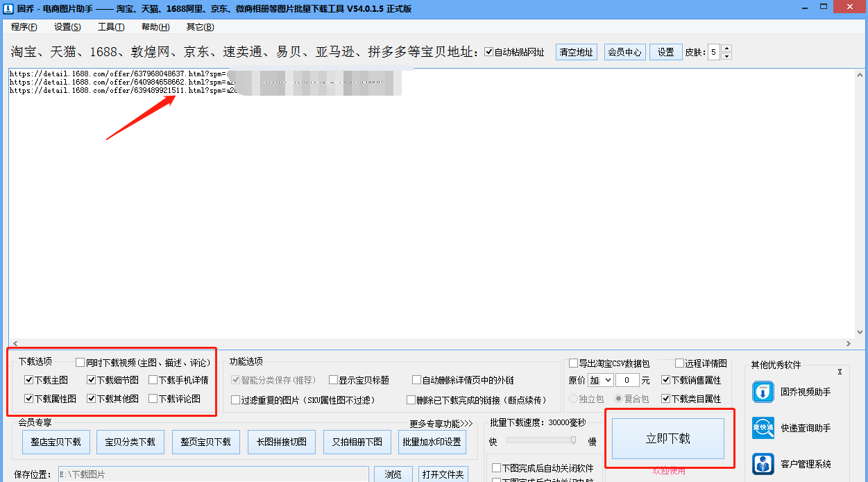Enable 删除已下载完成的链接 checkbox
The width and height of the screenshot is (868, 482).
point(411,400)
